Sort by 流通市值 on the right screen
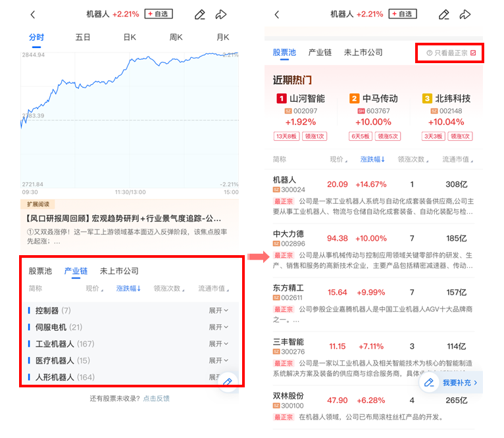 [458, 159]
